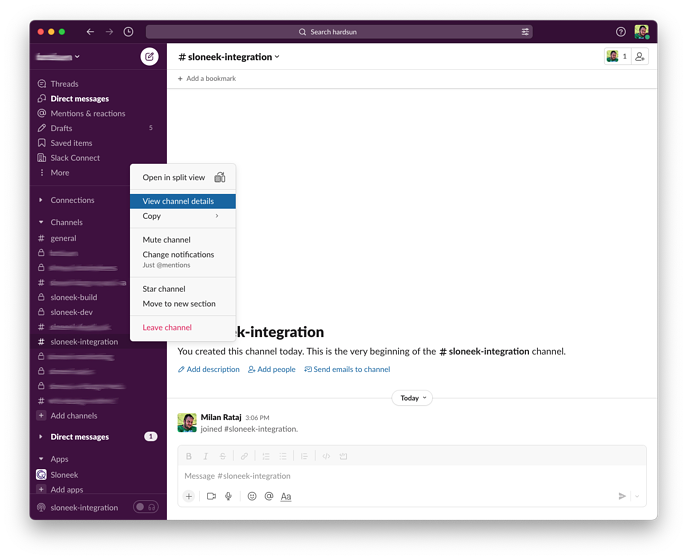
Task: Open the sloneek-dev channel
Action: [71, 312]
